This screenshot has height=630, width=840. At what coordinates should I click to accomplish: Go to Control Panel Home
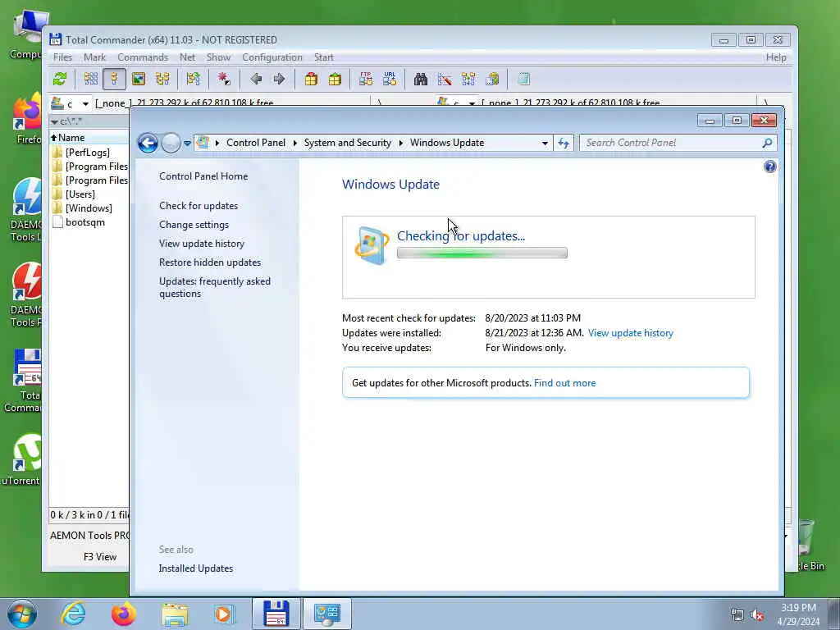[203, 176]
